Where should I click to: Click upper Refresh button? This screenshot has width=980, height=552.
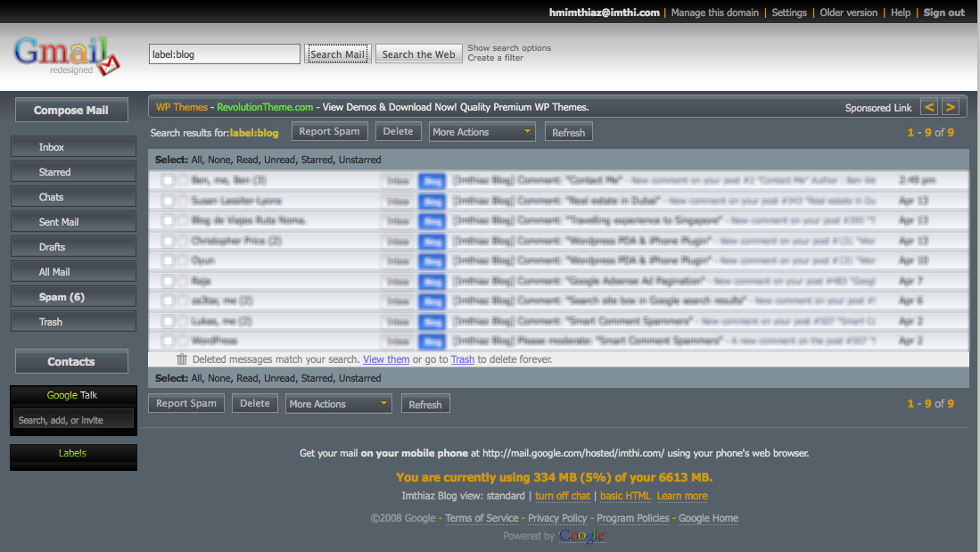(568, 132)
